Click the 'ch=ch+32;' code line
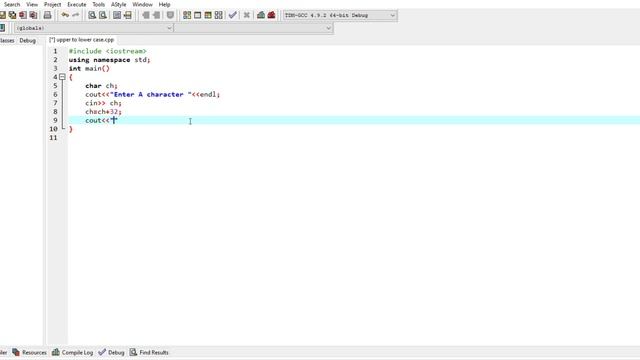This screenshot has height=360, width=640. tap(103, 111)
